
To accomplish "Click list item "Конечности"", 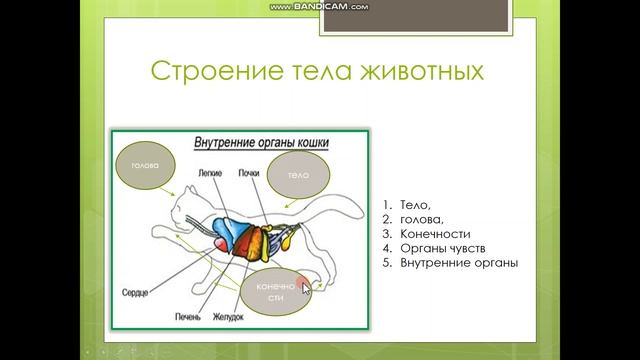I will [x=435, y=234].
